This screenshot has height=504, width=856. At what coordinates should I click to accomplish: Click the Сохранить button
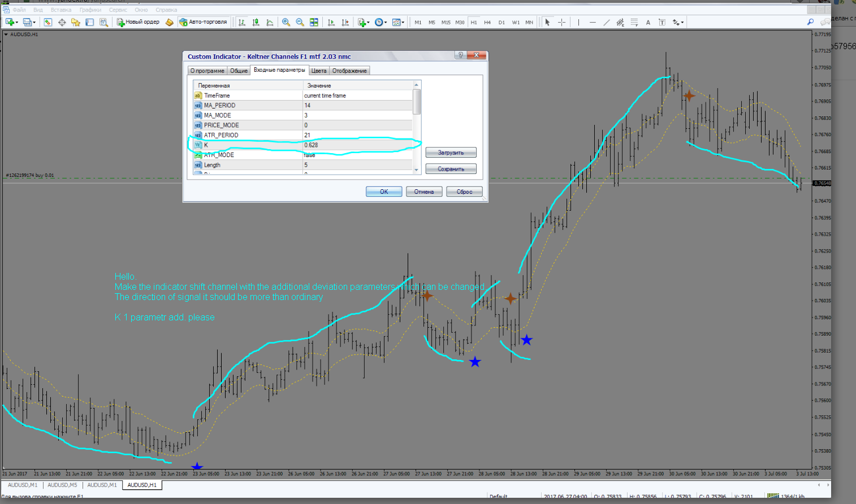pos(451,169)
